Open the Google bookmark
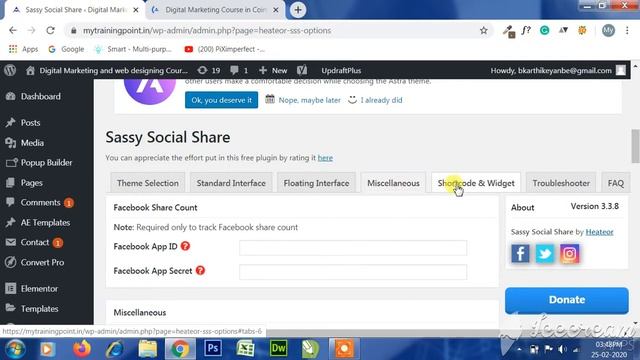 (x=67, y=49)
